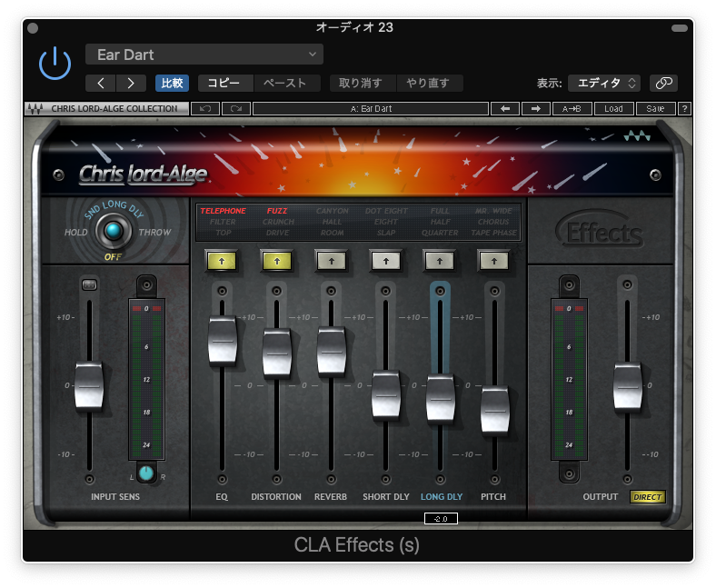The width and height of the screenshot is (716, 588).
Task: Click the FUZZ distortion mode label
Action: [x=277, y=211]
